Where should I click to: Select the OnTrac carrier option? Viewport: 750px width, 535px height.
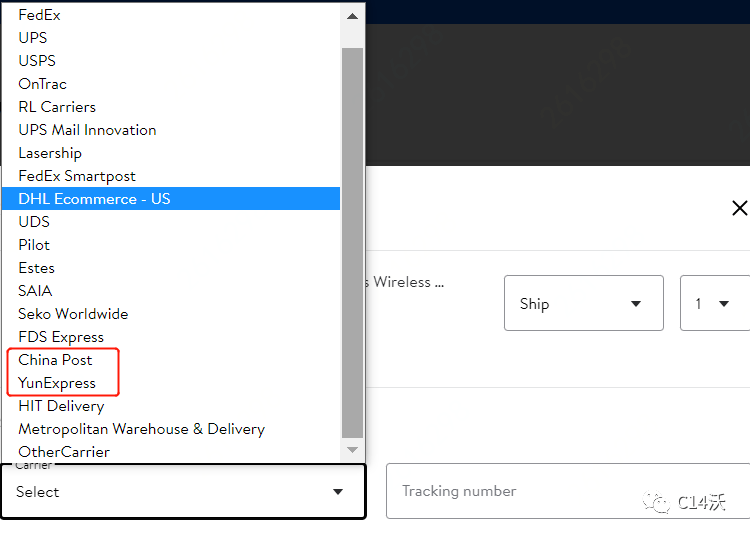(x=43, y=84)
